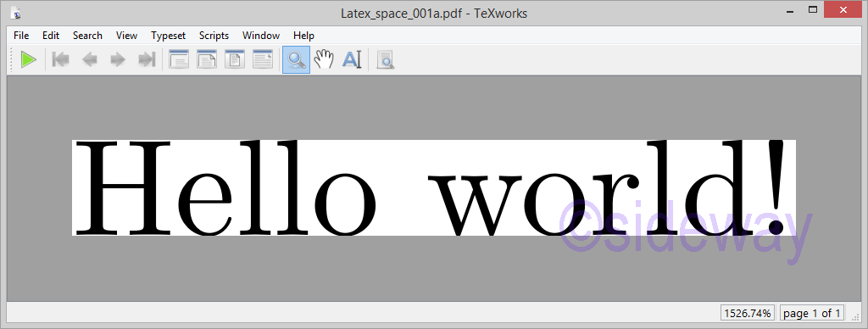Toggle the Select Text tool

(352, 59)
